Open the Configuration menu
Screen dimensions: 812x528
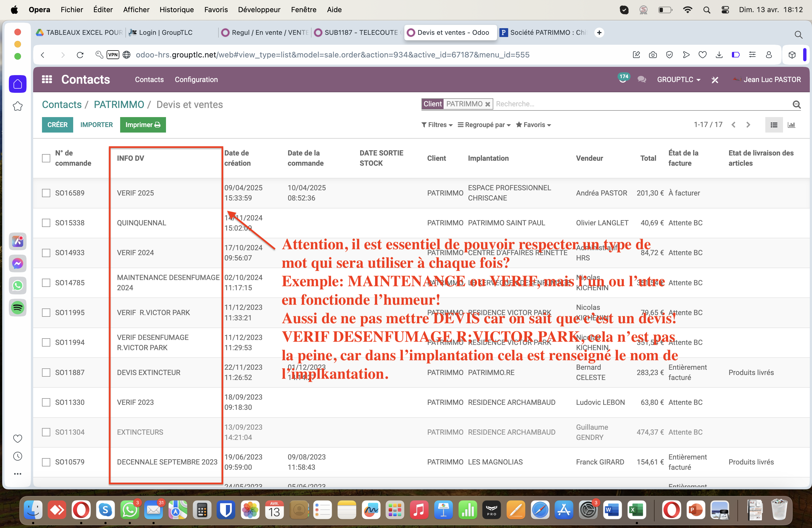coord(196,80)
